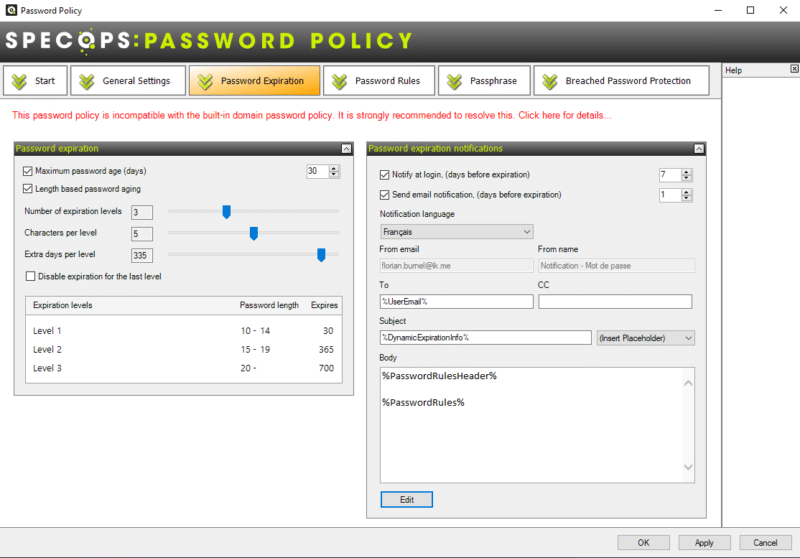Click the Specops app icon in title bar
This screenshot has width=800, height=558.
pyautogui.click(x=11, y=10)
